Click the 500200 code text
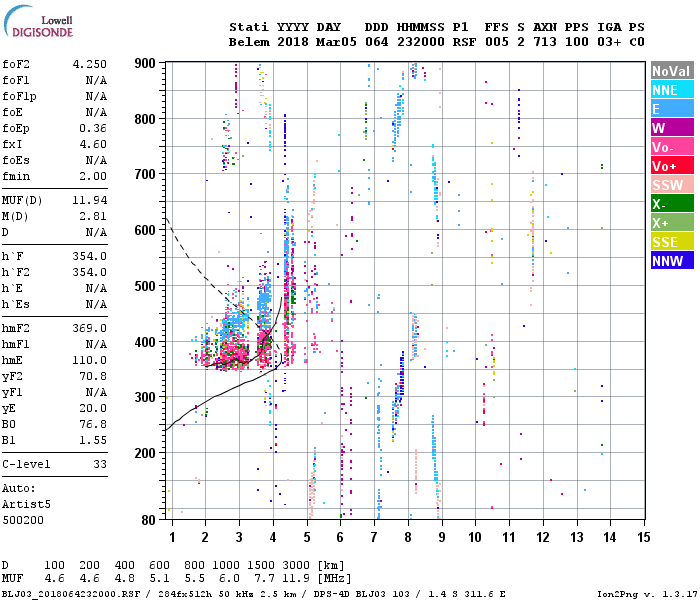The image size is (700, 600). coord(23,521)
